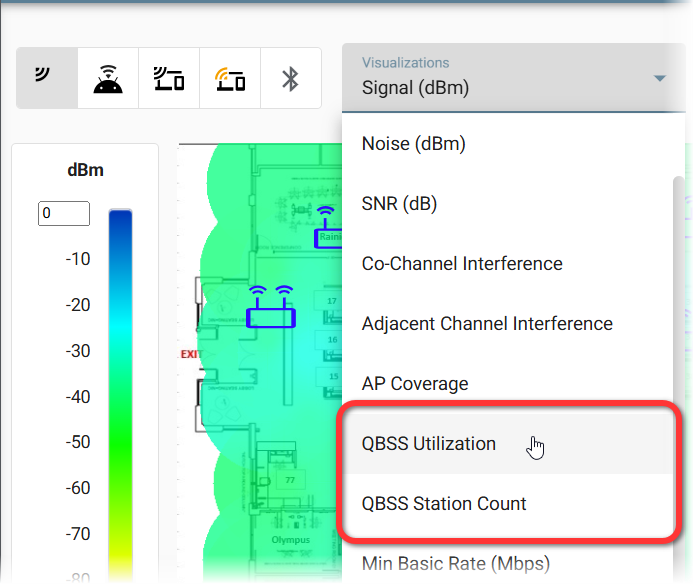The image size is (694, 584).
Task: Select Adjacent Channel Interference option
Action: [487, 324]
